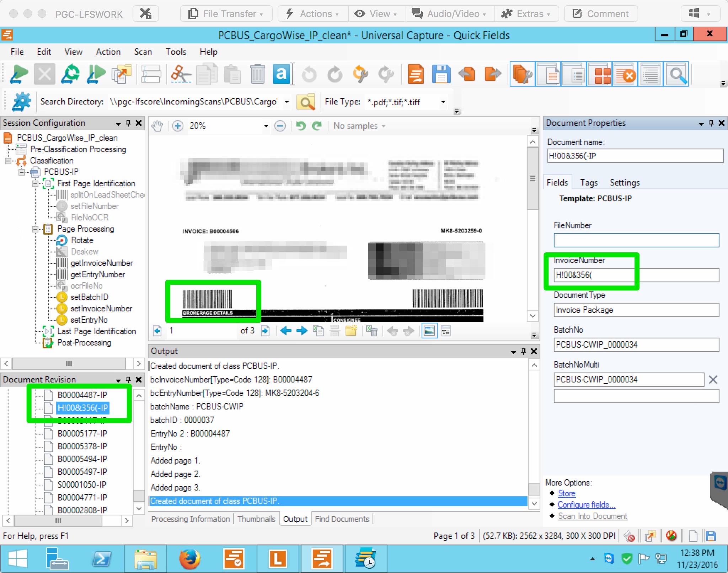
Task: Collapse the Page Processing tree node
Action: (35, 229)
